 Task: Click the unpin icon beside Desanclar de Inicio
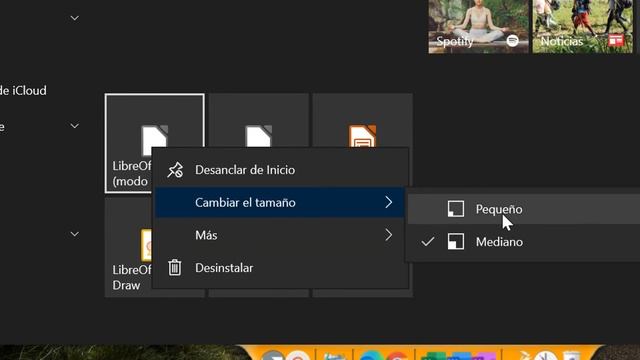coord(175,170)
